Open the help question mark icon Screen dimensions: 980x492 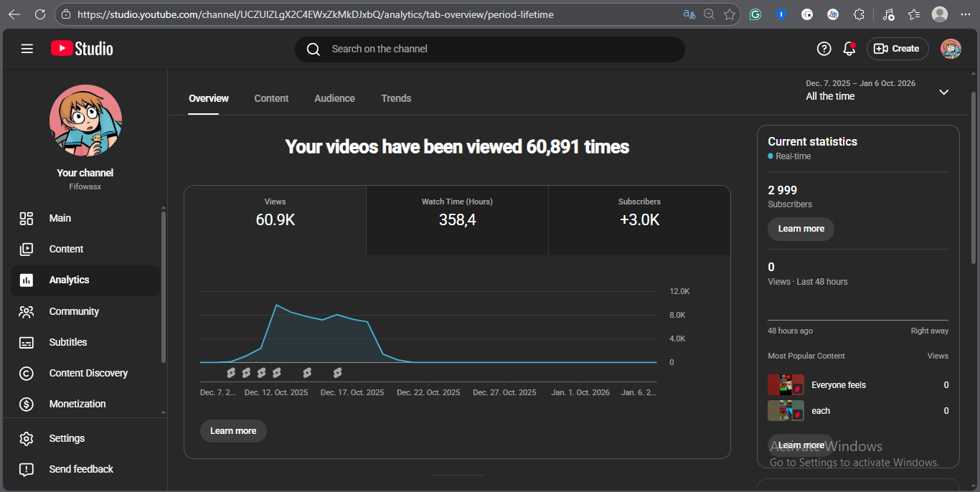[x=824, y=49]
